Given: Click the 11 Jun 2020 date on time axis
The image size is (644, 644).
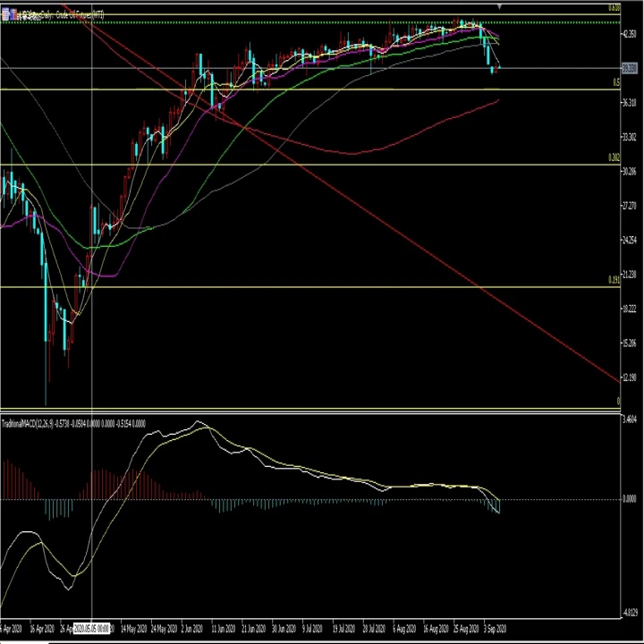Looking at the screenshot, I should coord(224,629).
